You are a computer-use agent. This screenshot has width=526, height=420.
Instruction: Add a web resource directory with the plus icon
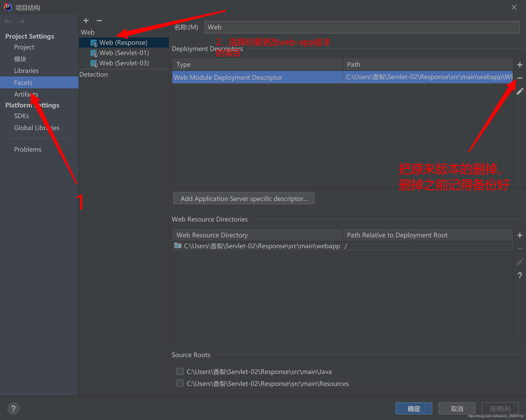point(519,235)
